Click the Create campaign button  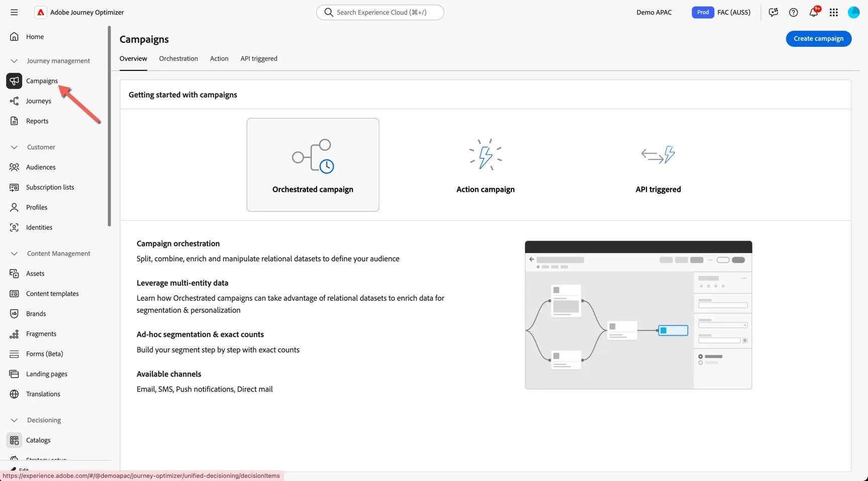pyautogui.click(x=819, y=39)
